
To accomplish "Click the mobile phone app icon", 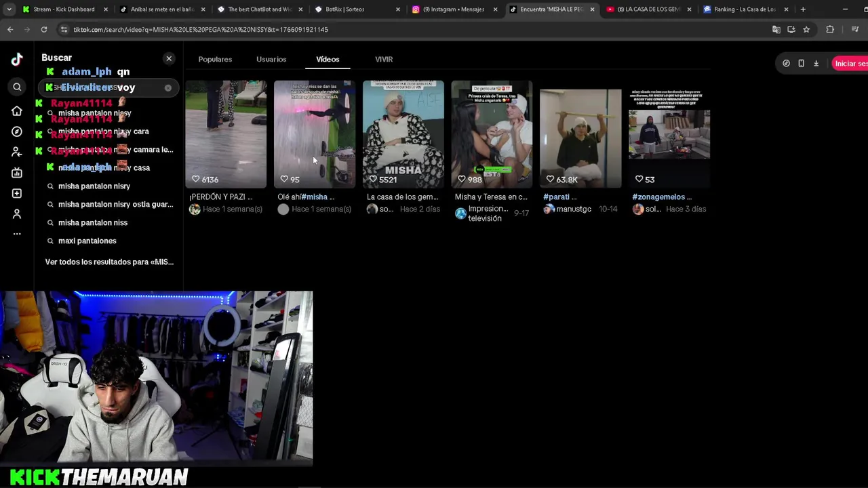I will pos(801,63).
